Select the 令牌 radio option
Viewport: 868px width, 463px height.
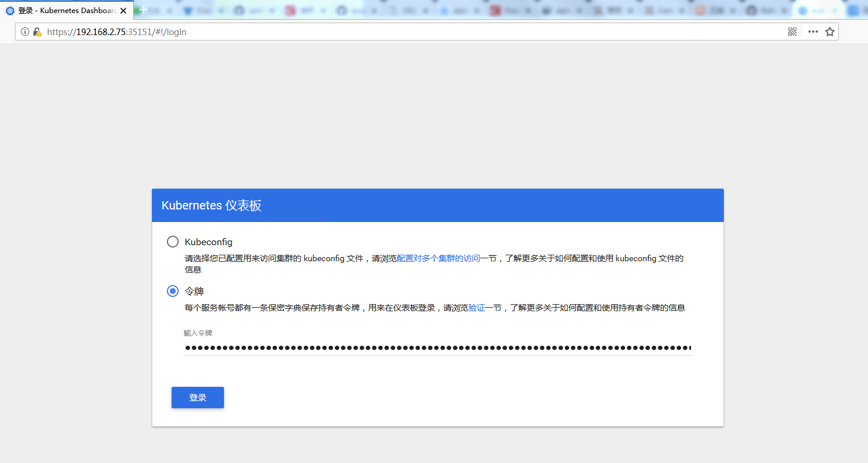(173, 291)
